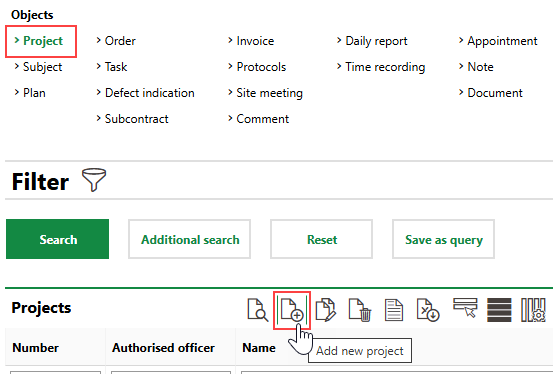Sort by the Number column header
The image size is (553, 374).
point(36,348)
